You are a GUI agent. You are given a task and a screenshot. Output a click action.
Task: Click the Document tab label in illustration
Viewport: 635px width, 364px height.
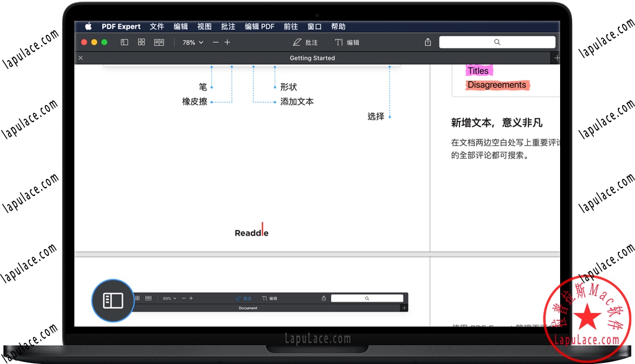click(248, 308)
